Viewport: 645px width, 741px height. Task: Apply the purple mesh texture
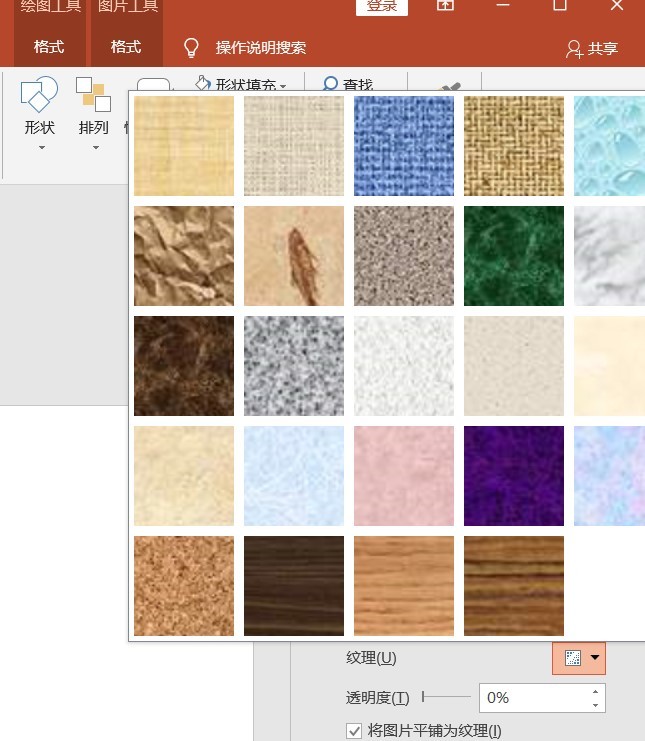[514, 476]
